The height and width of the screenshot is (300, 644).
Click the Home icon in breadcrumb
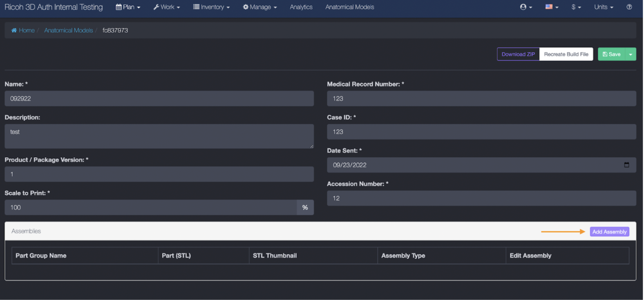(14, 30)
